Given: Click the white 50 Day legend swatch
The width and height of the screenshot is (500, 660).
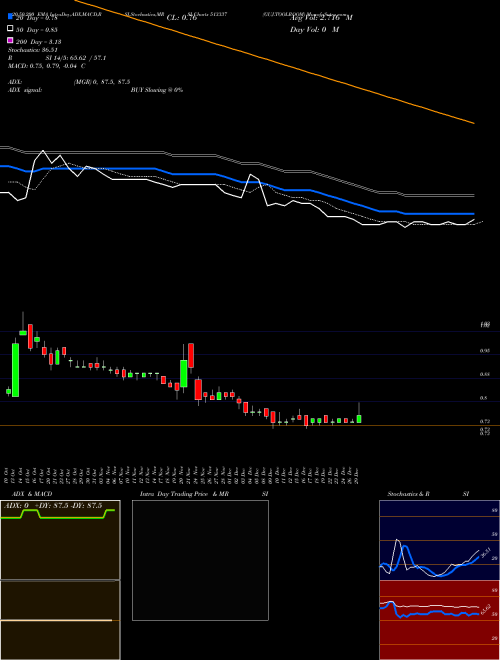Looking at the screenshot, I should pos(10,29).
